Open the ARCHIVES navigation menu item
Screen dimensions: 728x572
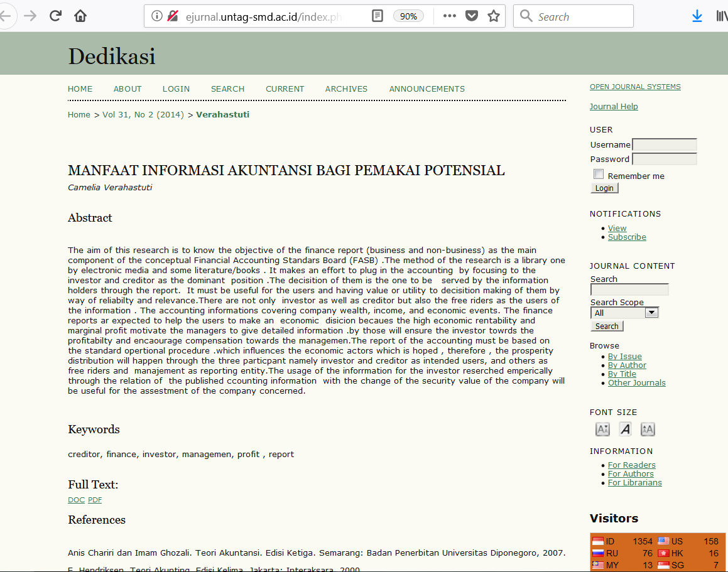click(346, 89)
